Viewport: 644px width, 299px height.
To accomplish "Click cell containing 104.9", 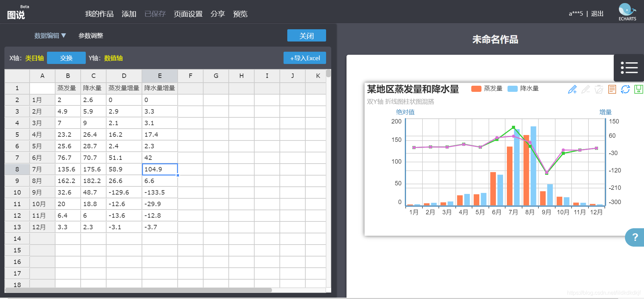I will (160, 169).
